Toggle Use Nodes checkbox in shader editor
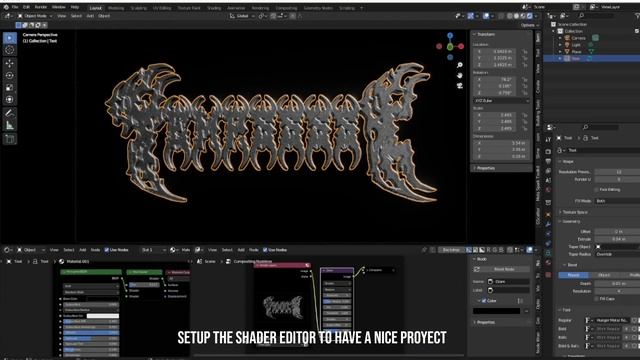The width and height of the screenshot is (640, 360). point(107,250)
